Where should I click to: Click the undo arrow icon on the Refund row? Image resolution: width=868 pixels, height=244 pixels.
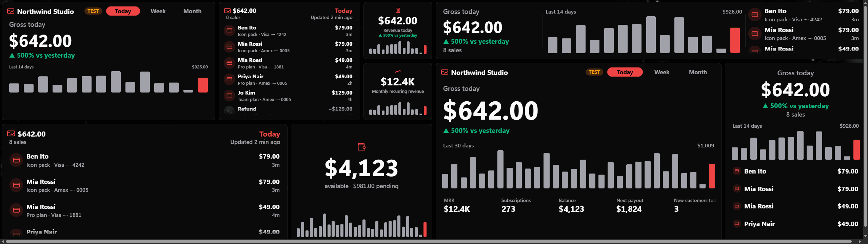click(229, 111)
